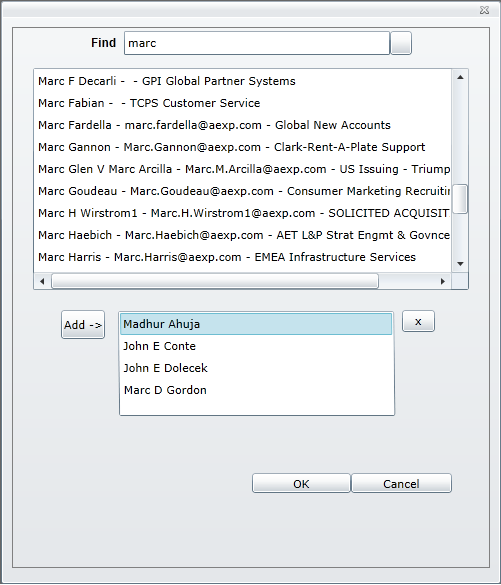Click the Cancel button

click(401, 484)
